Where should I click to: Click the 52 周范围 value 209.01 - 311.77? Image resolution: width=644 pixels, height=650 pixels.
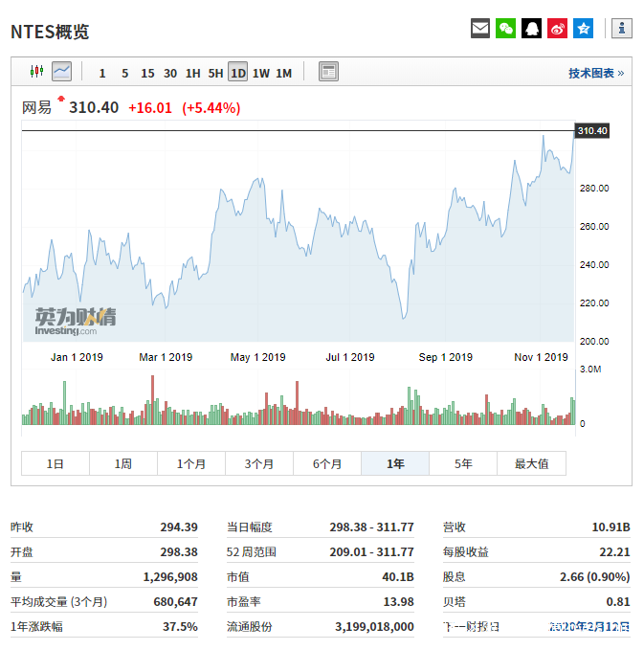coord(371,551)
